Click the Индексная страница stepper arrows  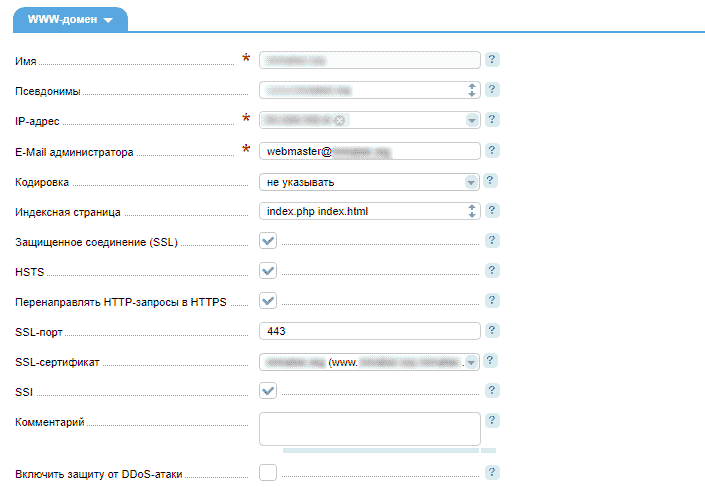472,211
